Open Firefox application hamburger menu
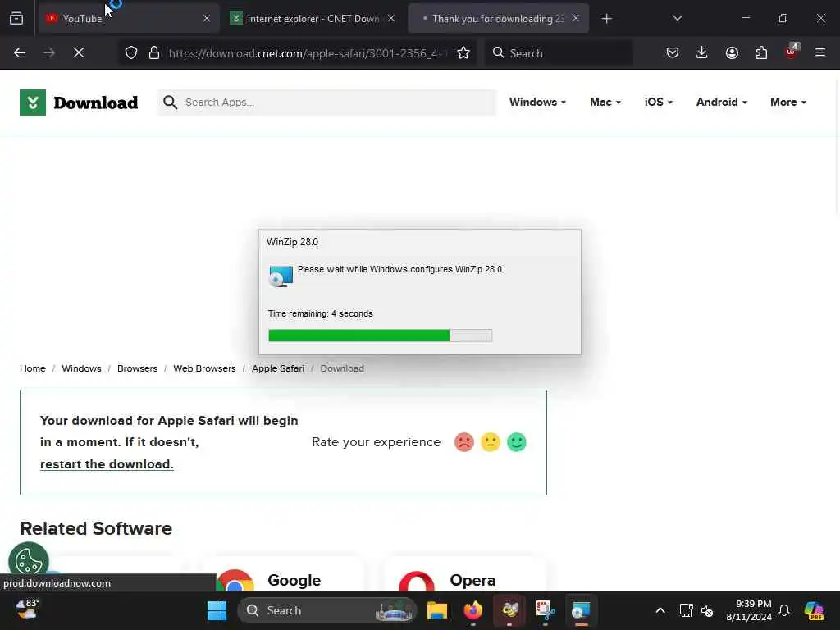This screenshot has height=630, width=840. (820, 53)
